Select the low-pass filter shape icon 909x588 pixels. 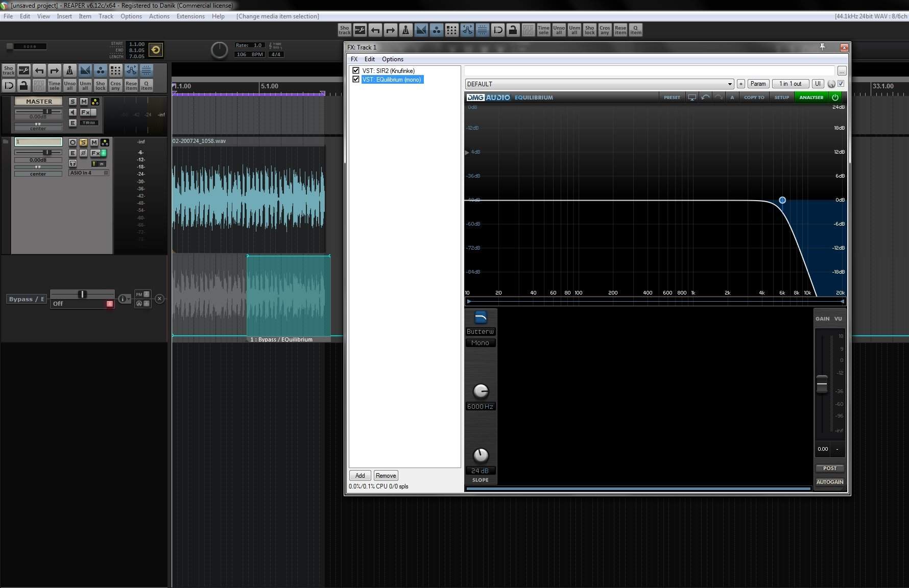(x=480, y=318)
